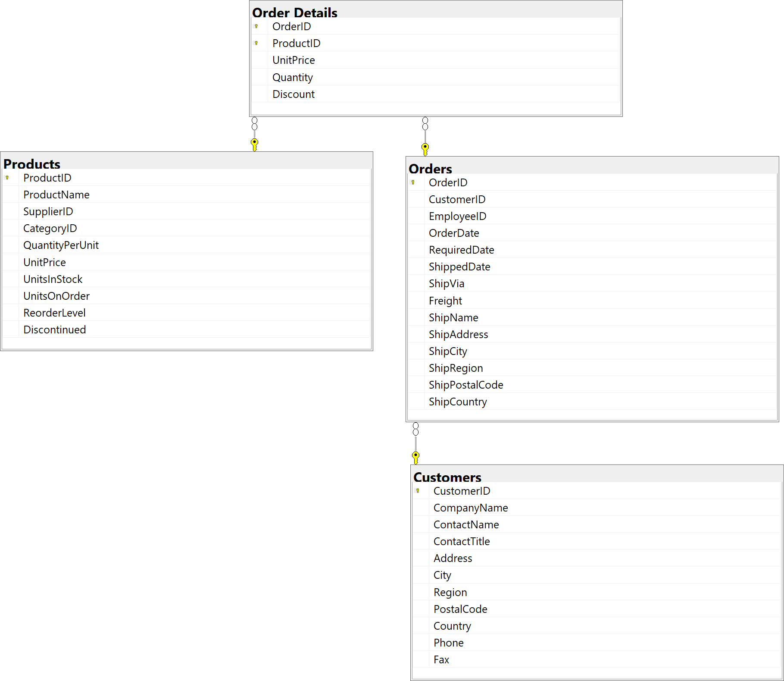Click the infinity connector end above the Products key
784x681 pixels.
(255, 124)
